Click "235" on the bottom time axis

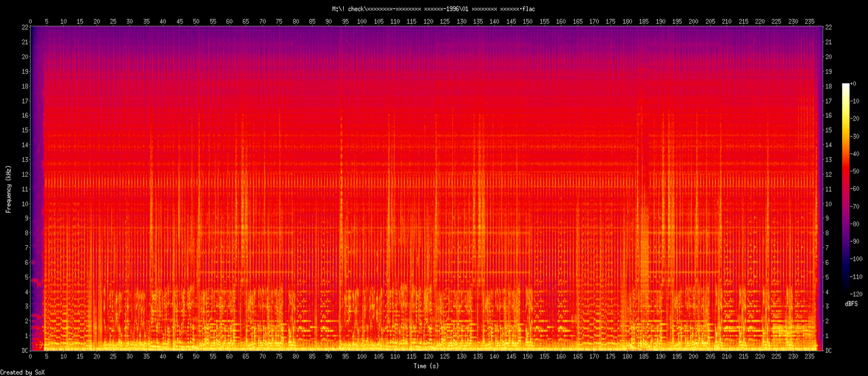pos(810,357)
